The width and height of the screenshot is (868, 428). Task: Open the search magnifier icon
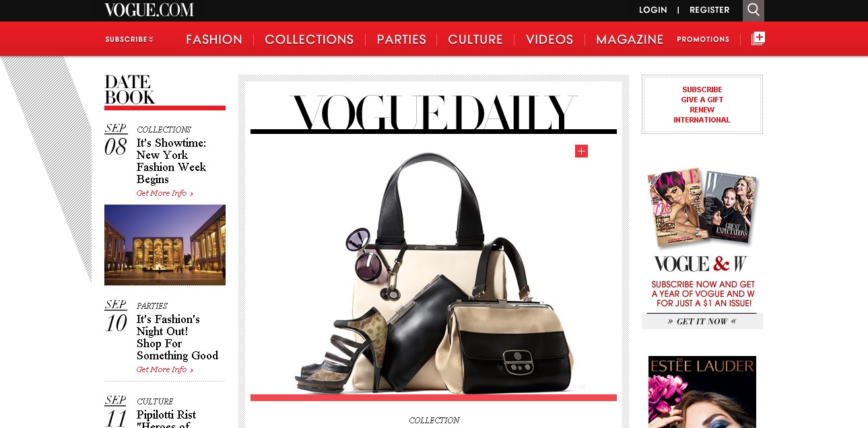tap(754, 10)
